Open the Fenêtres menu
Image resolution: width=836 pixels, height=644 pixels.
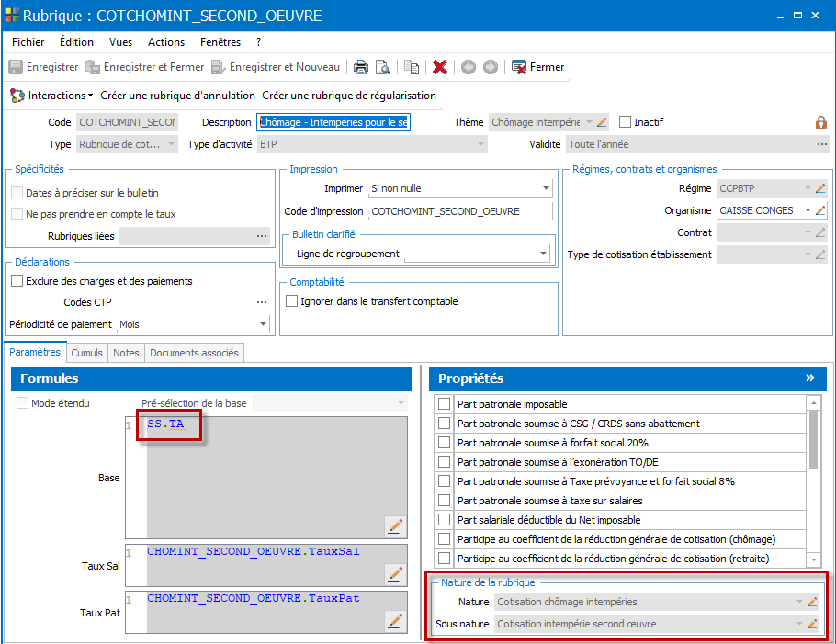click(220, 42)
